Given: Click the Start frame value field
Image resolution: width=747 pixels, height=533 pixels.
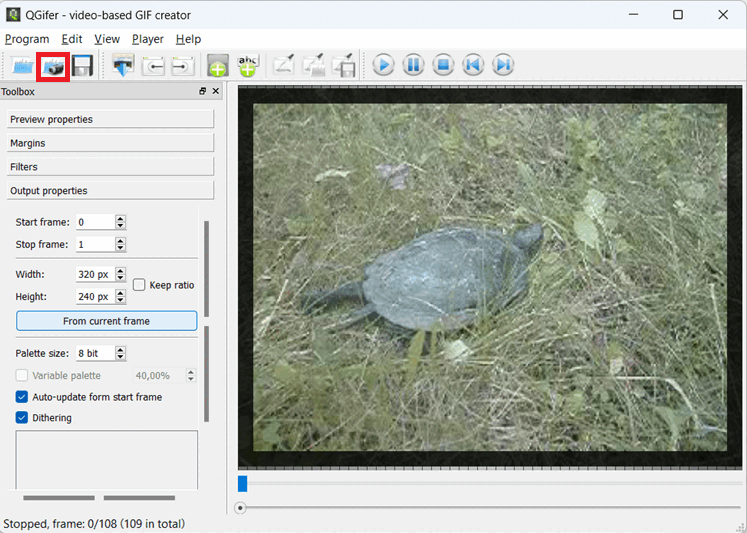Looking at the screenshot, I should [95, 222].
